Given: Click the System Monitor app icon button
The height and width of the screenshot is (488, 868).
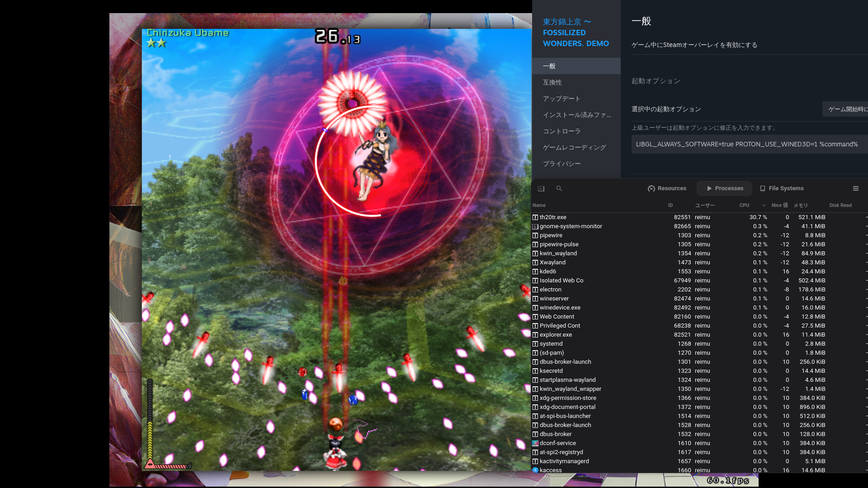Looking at the screenshot, I should tap(541, 188).
